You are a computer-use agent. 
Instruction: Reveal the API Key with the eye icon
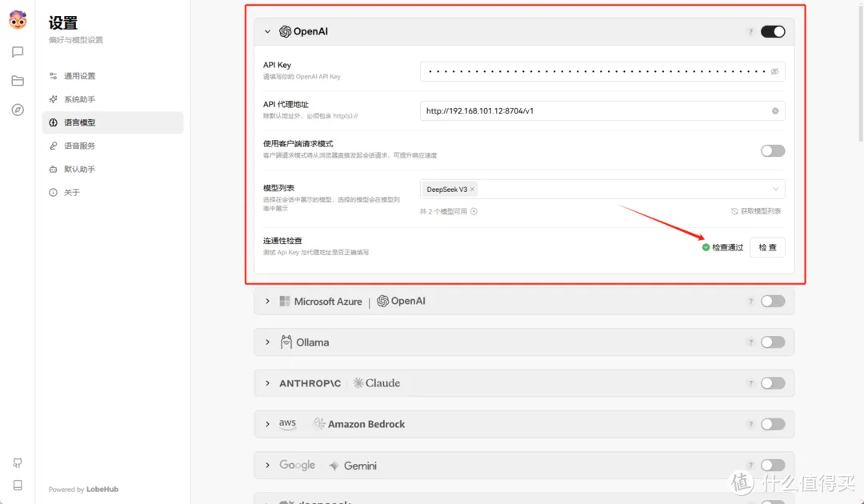pos(774,71)
